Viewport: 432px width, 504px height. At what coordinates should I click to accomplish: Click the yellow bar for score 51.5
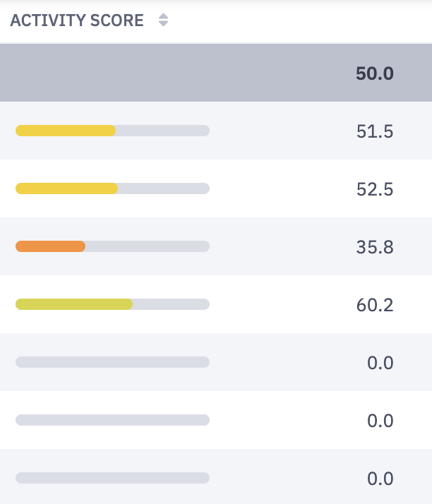66,131
